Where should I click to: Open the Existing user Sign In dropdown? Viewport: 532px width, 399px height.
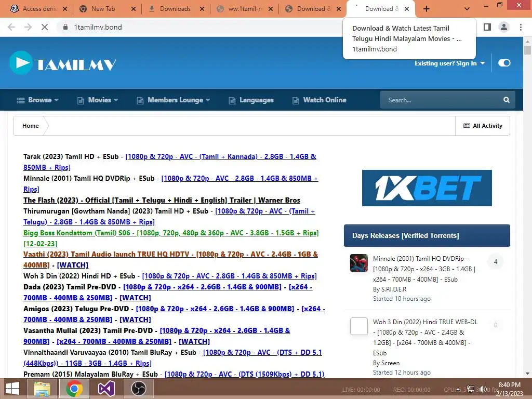point(449,63)
